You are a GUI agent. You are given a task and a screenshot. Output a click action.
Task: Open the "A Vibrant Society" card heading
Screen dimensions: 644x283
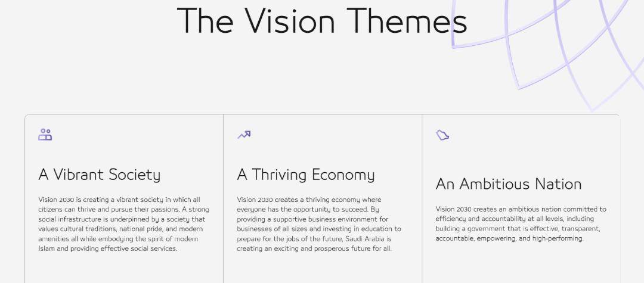100,175
